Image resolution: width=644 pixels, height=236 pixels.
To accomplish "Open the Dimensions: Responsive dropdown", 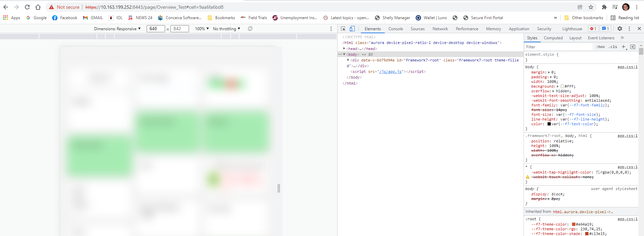I will click(x=117, y=29).
